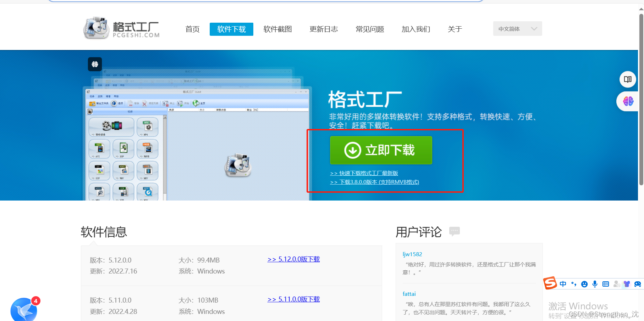Click the brain icon above the banner screenshot
The width and height of the screenshot is (644, 321).
tap(95, 64)
